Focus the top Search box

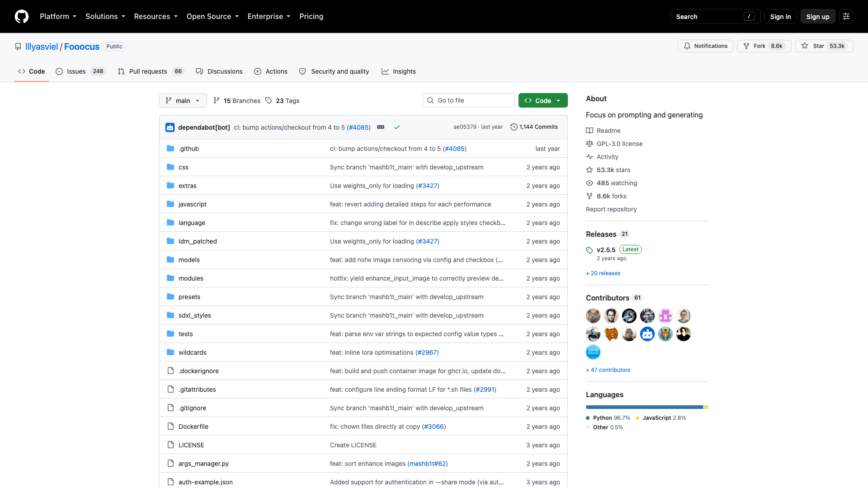click(x=716, y=16)
